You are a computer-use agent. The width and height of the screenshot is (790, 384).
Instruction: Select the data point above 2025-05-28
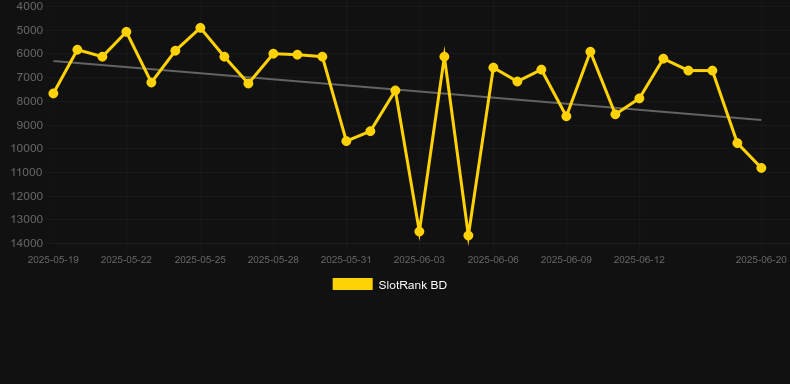(x=273, y=53)
